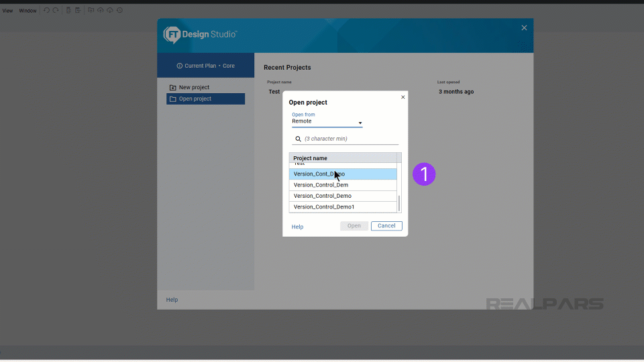Click Test in Recent Projects list

point(274,92)
